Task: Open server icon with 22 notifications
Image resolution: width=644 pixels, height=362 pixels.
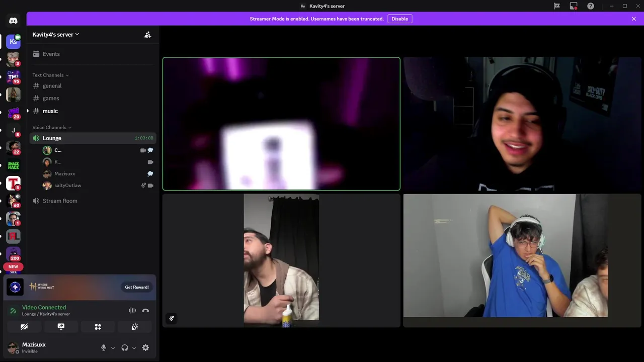Action: (13, 148)
